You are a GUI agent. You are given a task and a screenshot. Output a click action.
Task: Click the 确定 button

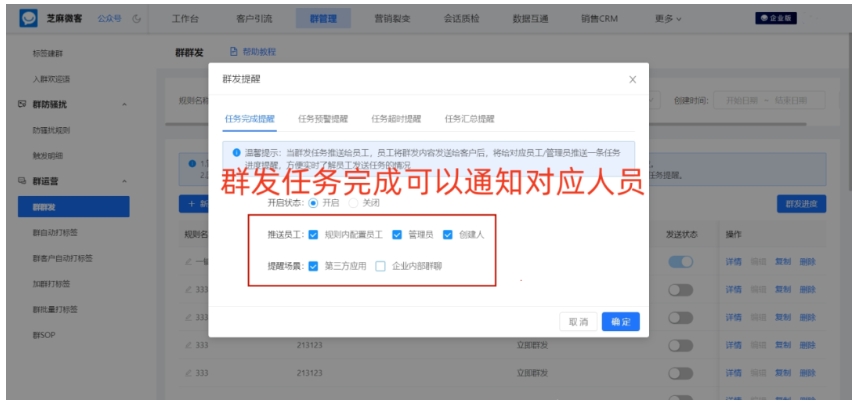(621, 322)
